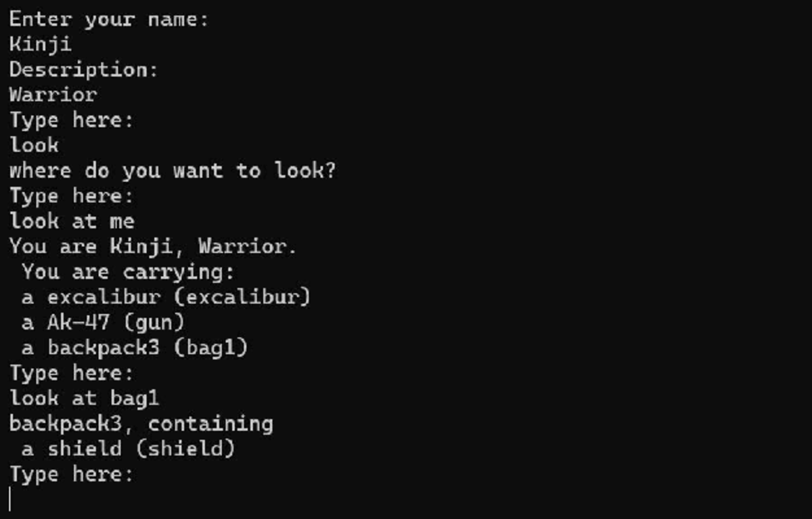Viewport: 812px width, 519px height.
Task: Click the 'Type here:' prompt directly below 'Warrior'
Action: 71,120
